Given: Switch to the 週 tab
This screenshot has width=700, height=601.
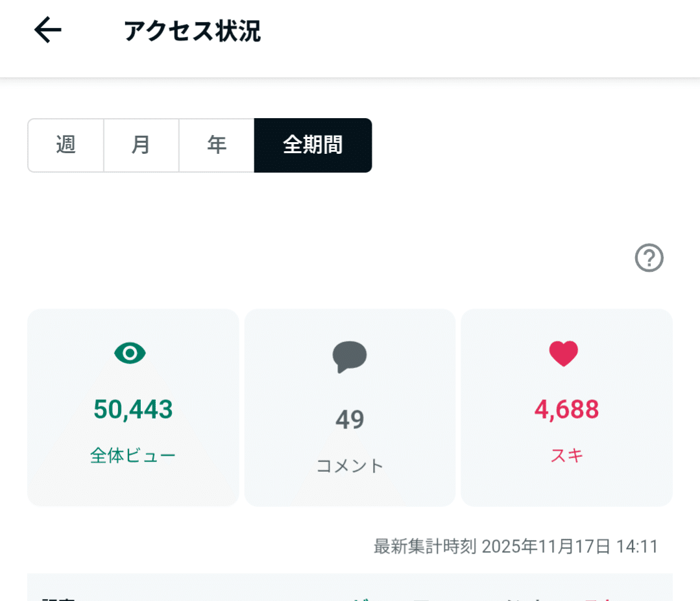Looking at the screenshot, I should (x=66, y=145).
